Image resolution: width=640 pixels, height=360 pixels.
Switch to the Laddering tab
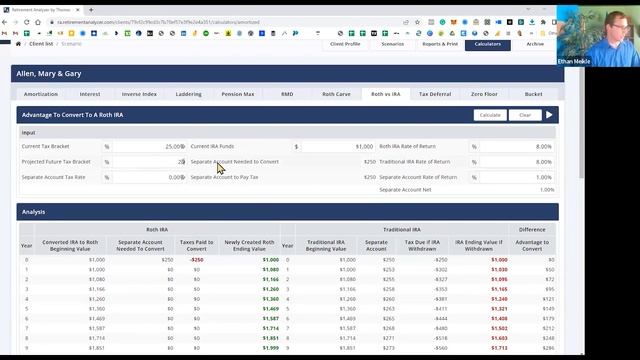(x=189, y=94)
